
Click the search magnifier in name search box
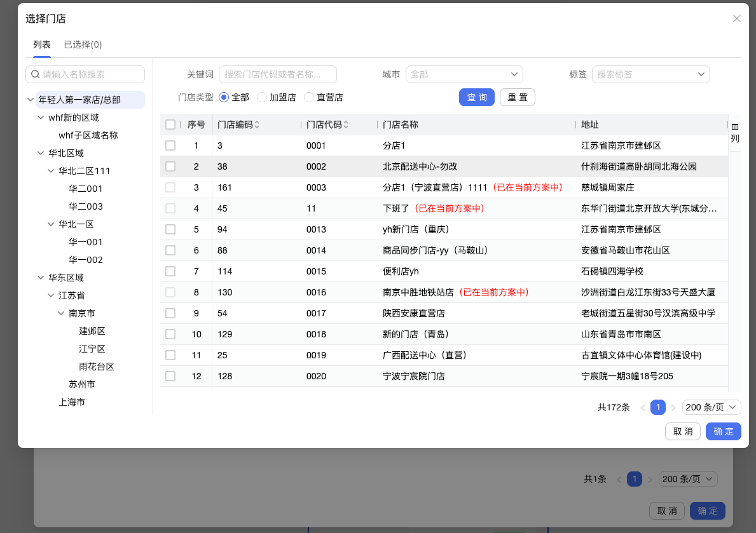[35, 74]
